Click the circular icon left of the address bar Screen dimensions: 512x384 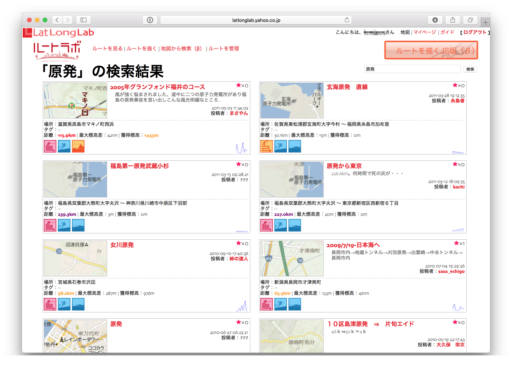150,20
